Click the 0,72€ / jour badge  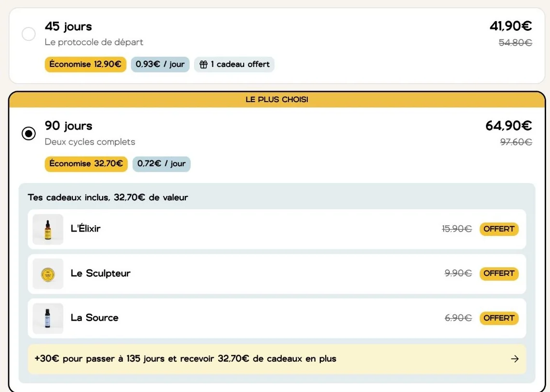[x=161, y=164]
